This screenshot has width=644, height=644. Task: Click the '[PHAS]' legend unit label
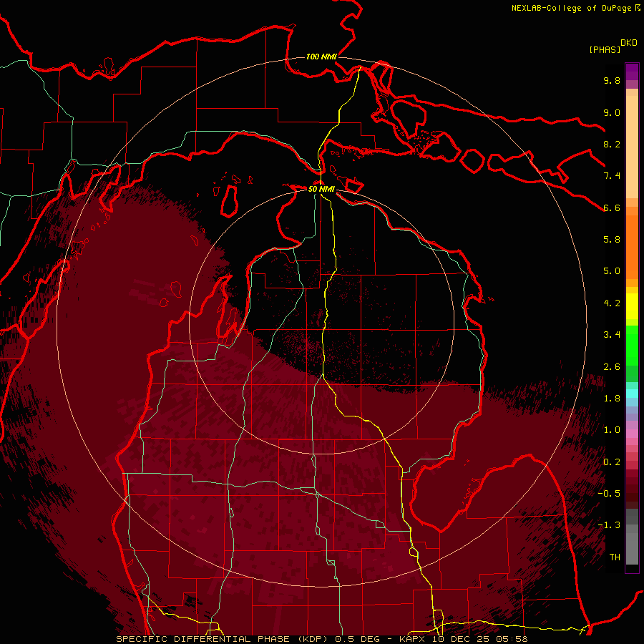[x=605, y=50]
